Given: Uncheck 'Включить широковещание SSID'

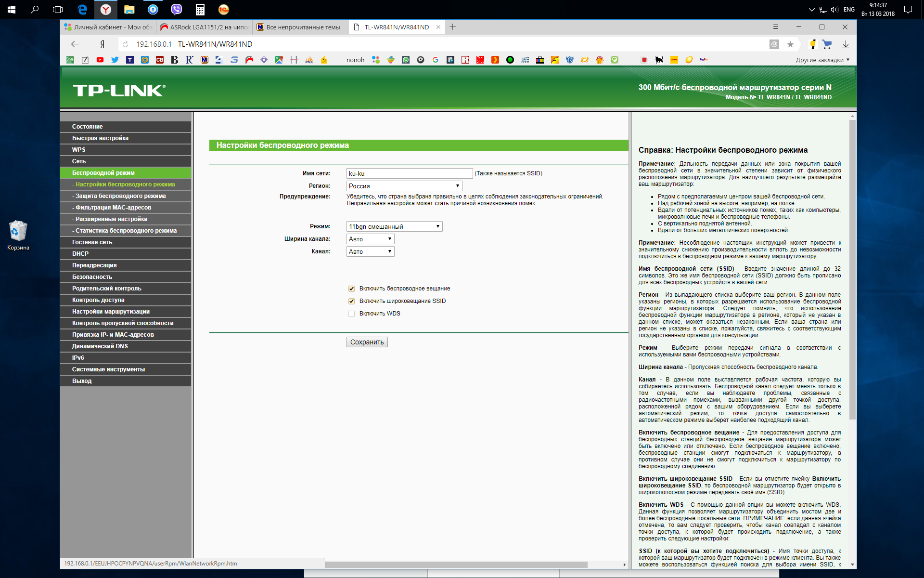Looking at the screenshot, I should 352,301.
